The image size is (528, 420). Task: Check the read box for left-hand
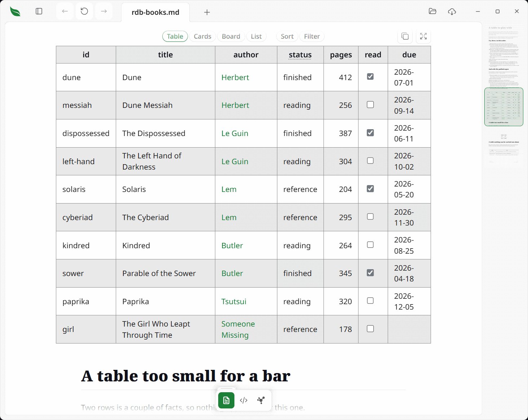(370, 161)
